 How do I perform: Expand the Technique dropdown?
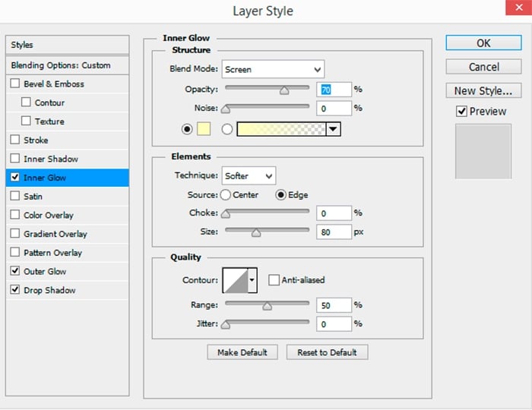coord(249,176)
